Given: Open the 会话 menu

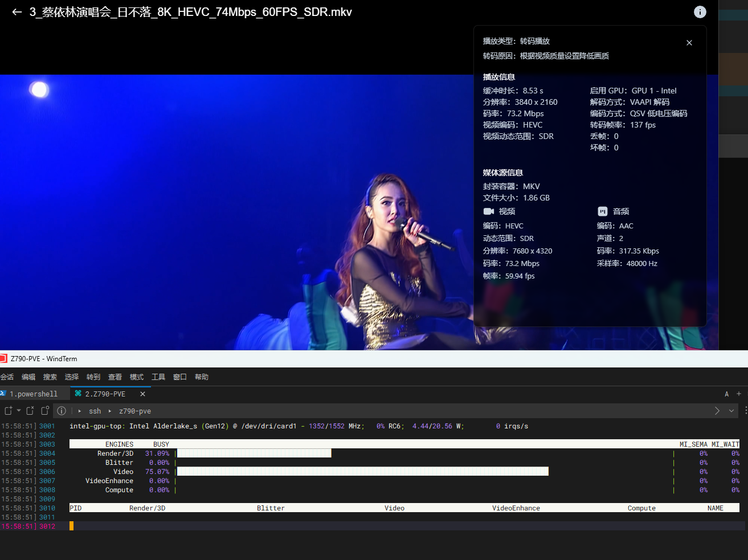Looking at the screenshot, I should pos(7,377).
